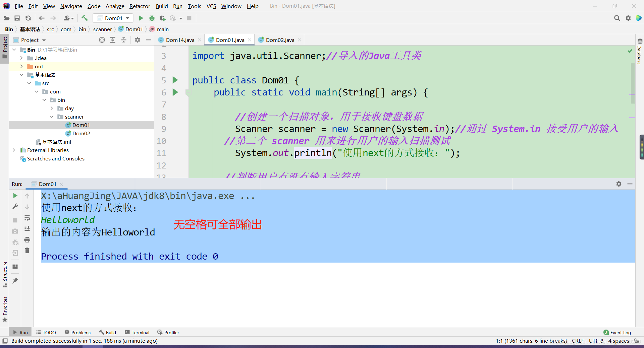Click the scanner breadcrumb
Viewport: 644px width, 348px height.
[103, 29]
